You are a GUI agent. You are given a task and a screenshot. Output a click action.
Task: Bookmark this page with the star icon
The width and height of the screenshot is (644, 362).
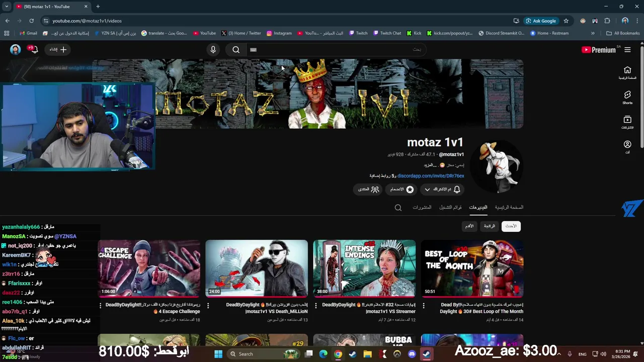pyautogui.click(x=566, y=21)
